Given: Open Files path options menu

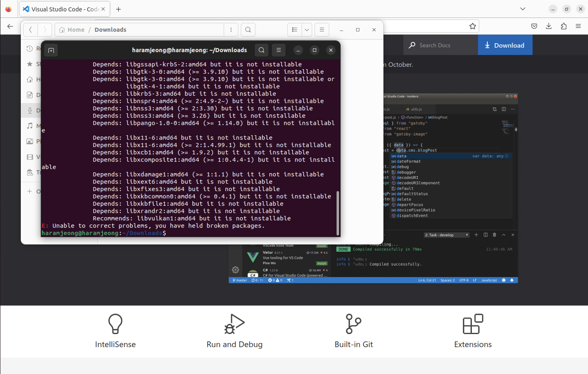Looking at the screenshot, I should tap(231, 30).
